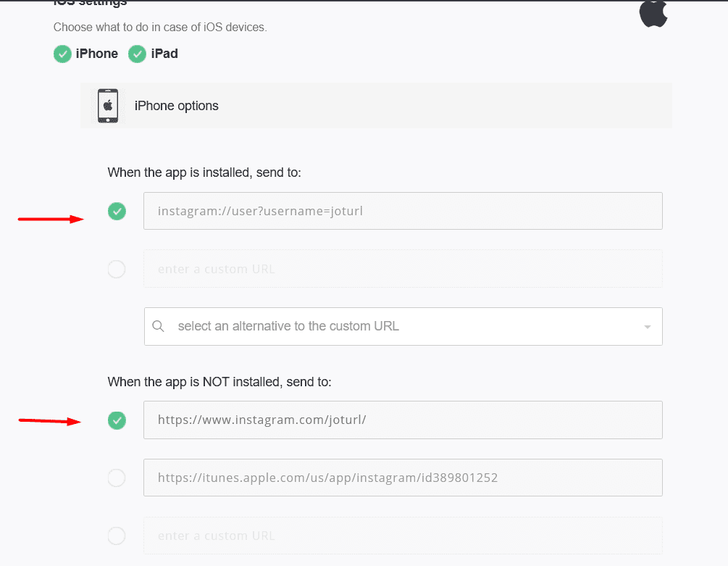The width and height of the screenshot is (728, 566).
Task: Click 'When the app is installed, send to:' label
Action: (x=204, y=172)
